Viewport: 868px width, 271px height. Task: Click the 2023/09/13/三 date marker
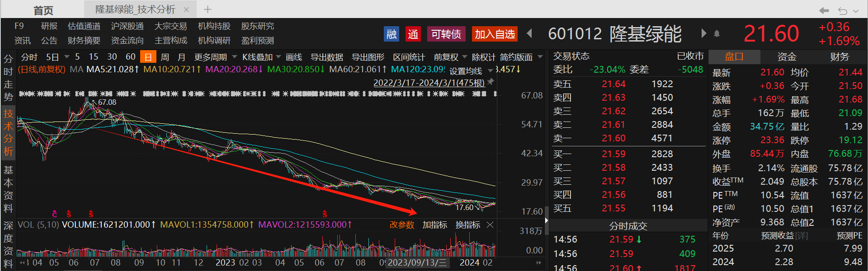(x=417, y=262)
